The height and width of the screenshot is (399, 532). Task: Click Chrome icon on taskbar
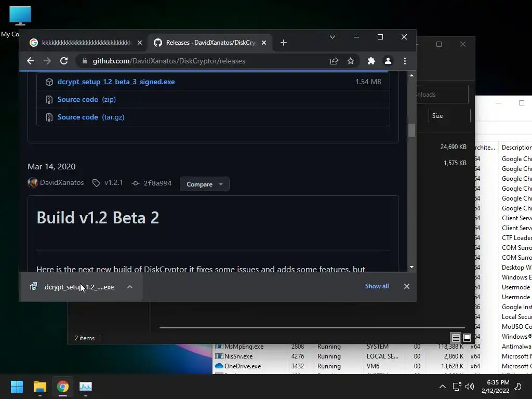(x=63, y=387)
